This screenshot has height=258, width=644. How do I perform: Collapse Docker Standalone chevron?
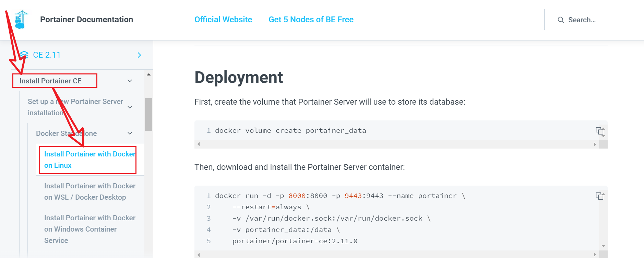pyautogui.click(x=130, y=133)
